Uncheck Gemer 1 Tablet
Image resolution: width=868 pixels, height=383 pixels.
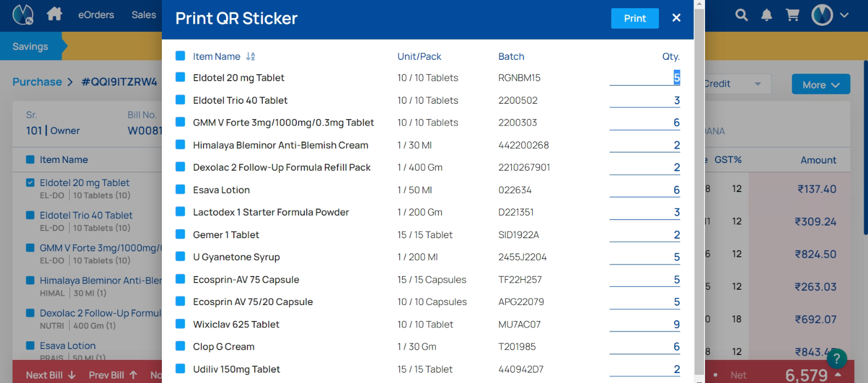180,234
